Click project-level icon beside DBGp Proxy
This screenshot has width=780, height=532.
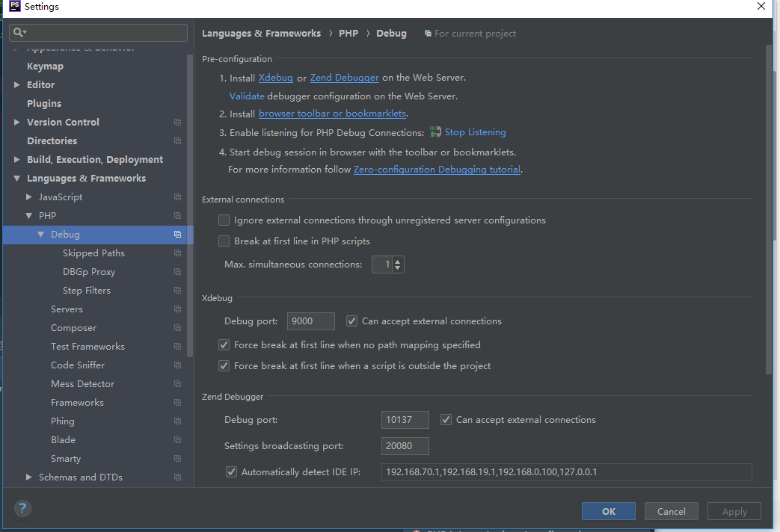pyautogui.click(x=177, y=271)
